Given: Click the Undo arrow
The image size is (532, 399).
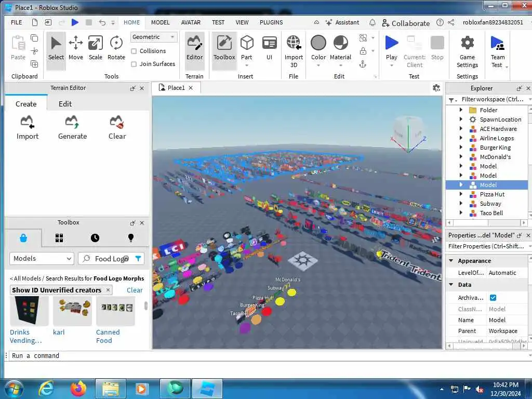Looking at the screenshot, I should pyautogui.click(x=102, y=22).
